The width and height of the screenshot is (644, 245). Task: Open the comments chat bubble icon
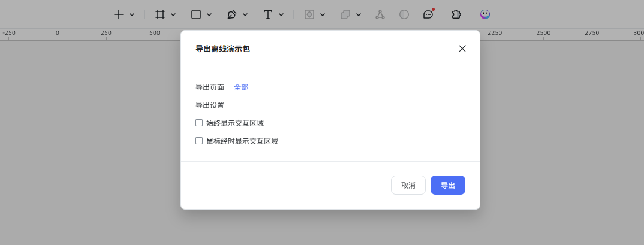428,14
